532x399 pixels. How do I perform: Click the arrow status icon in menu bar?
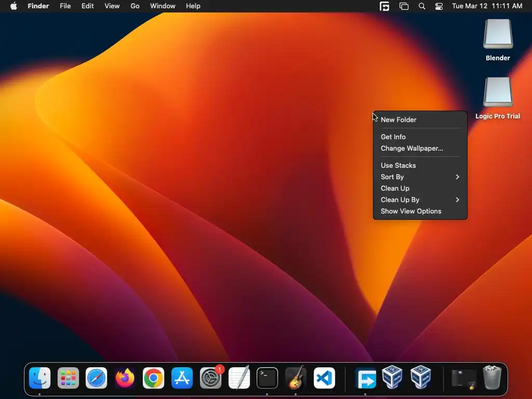[x=384, y=6]
